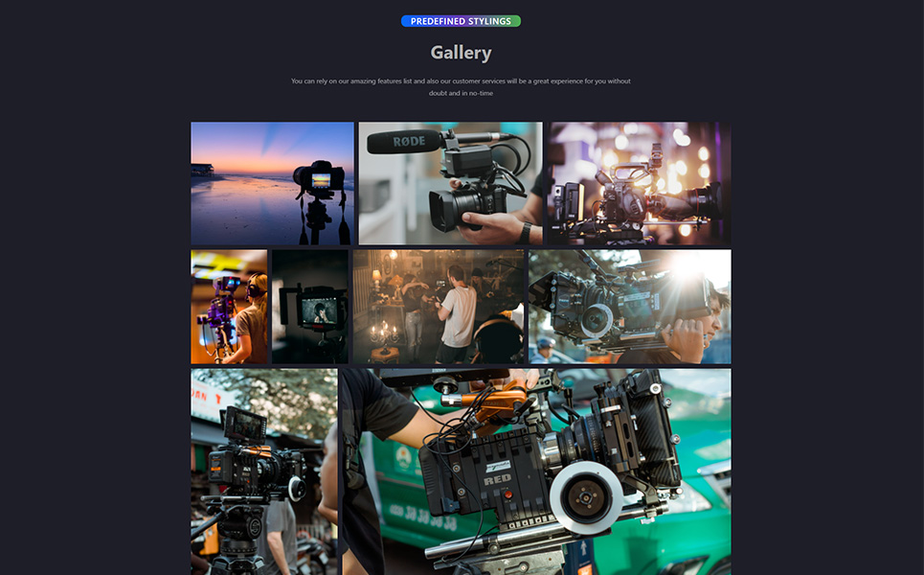View the candlelit indoor film shoot image
Image resolution: width=924 pixels, height=575 pixels.
(x=439, y=306)
